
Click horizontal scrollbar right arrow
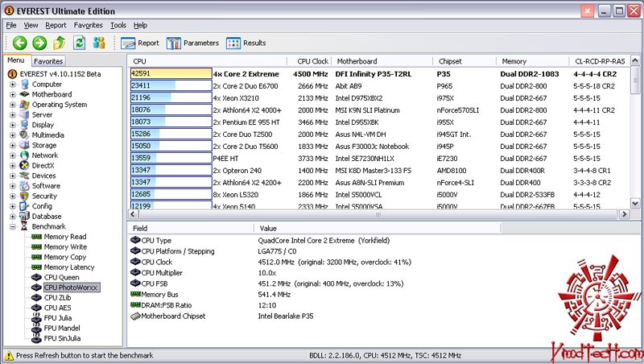point(625,214)
